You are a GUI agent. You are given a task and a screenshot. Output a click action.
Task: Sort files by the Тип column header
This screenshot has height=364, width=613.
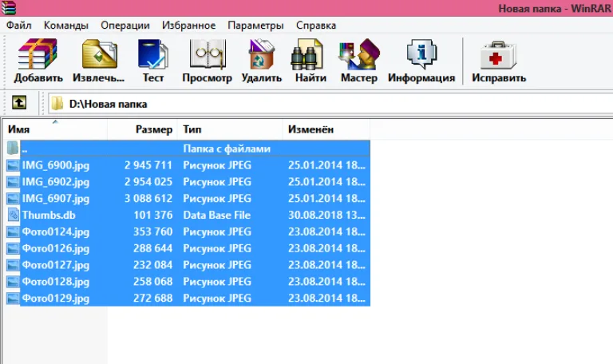(230, 129)
